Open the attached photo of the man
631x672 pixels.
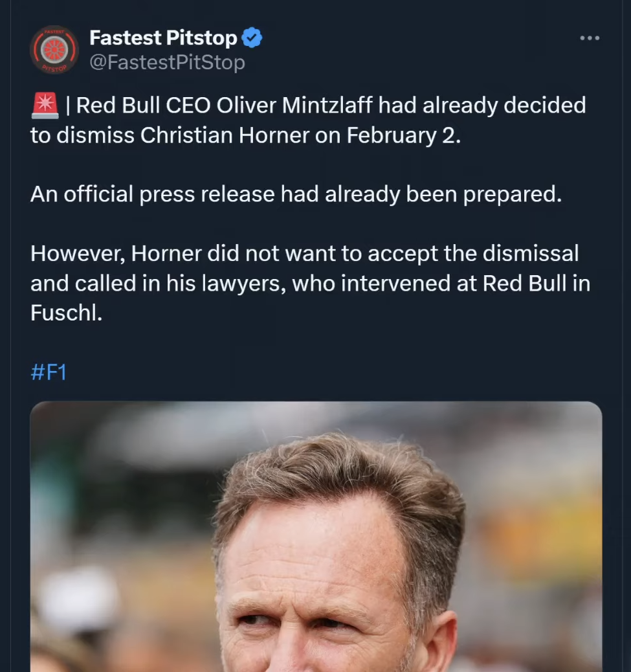(x=316, y=536)
